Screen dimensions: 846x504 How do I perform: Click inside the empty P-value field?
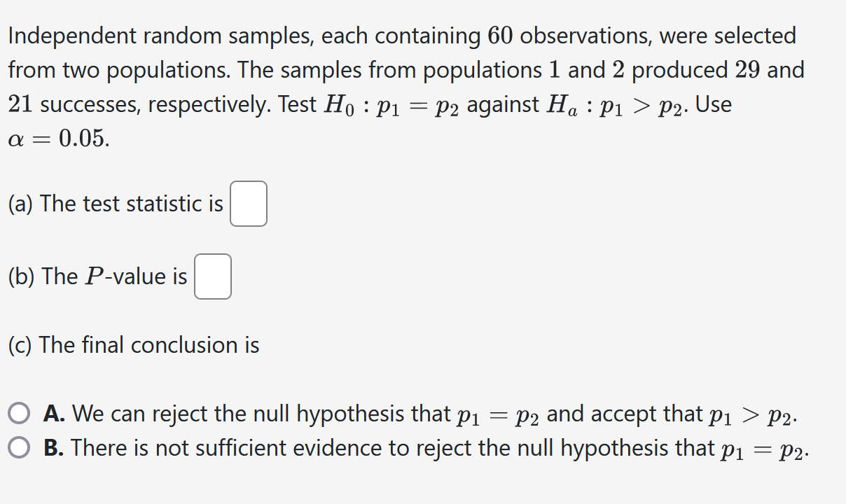pos(212,276)
